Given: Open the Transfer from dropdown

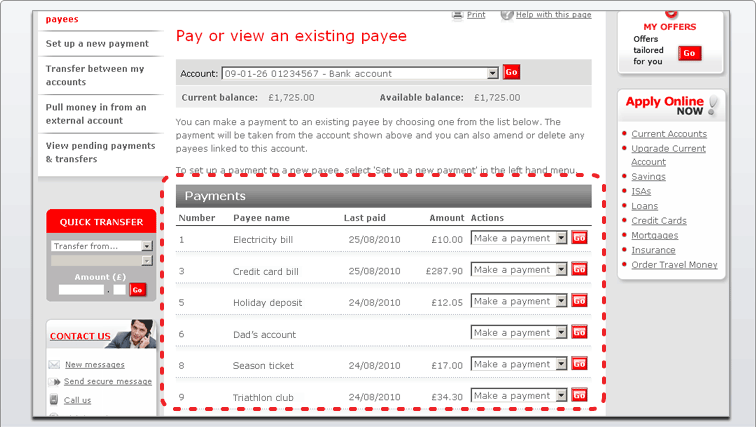Looking at the screenshot, I should (x=146, y=246).
